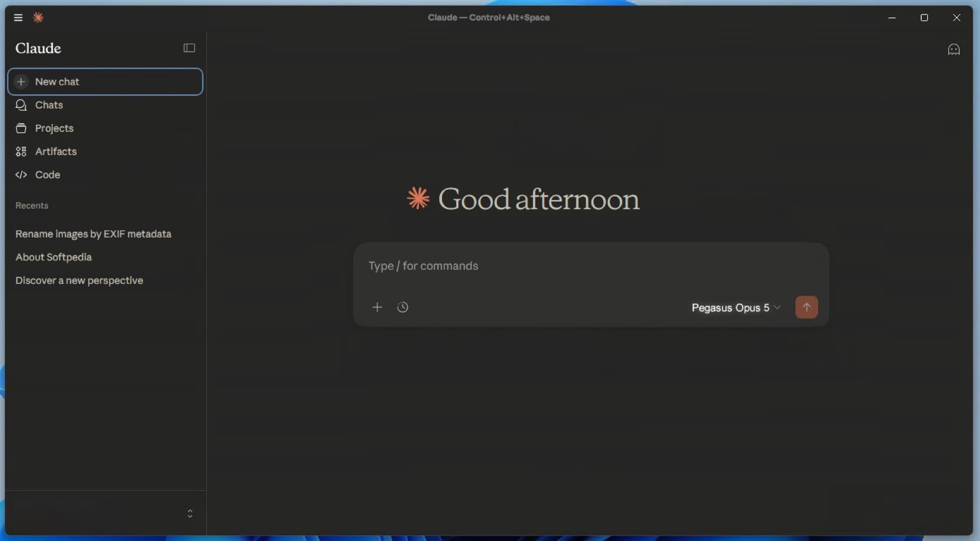Click the clock icon in composer
Screen dimensions: 980x541
[x=402, y=307]
